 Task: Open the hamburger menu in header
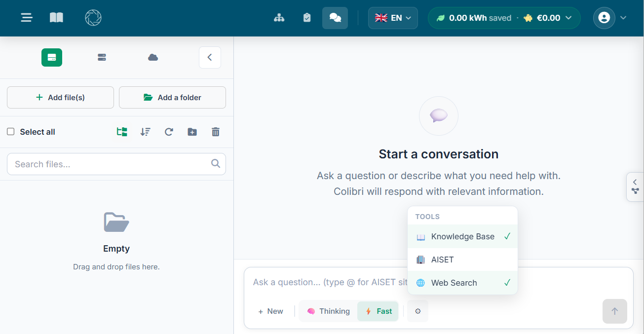tap(27, 18)
